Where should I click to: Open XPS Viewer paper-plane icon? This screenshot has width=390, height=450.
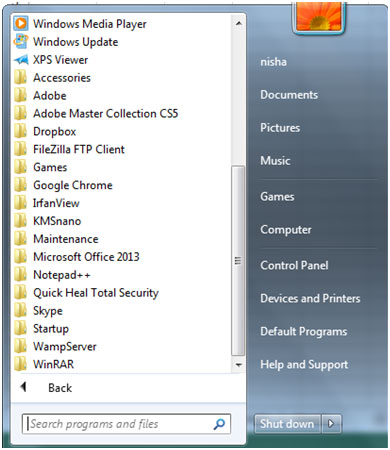(21, 60)
